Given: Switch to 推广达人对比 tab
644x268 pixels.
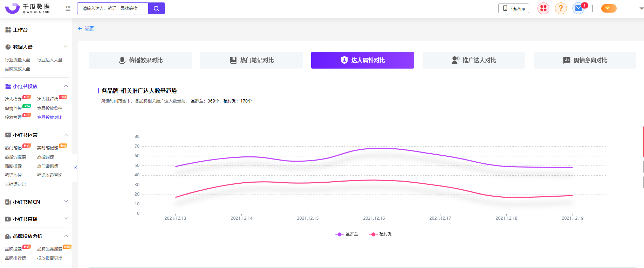Looking at the screenshot, I should 474,60.
